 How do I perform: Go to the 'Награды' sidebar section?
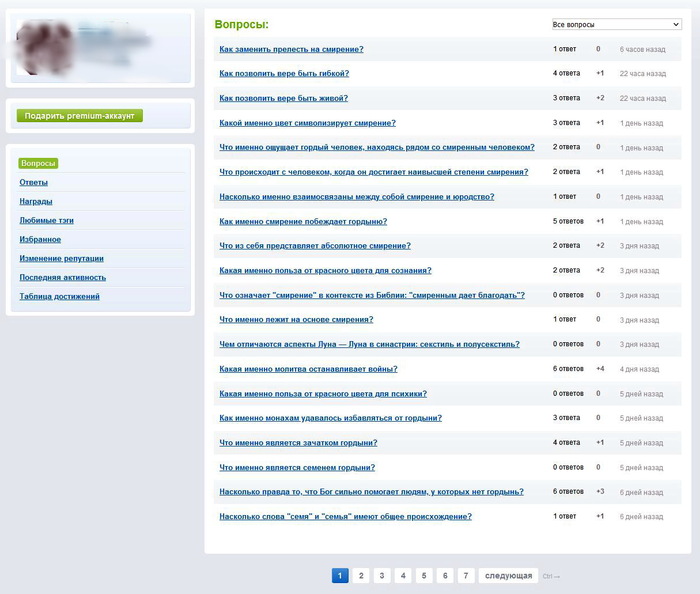click(x=36, y=201)
